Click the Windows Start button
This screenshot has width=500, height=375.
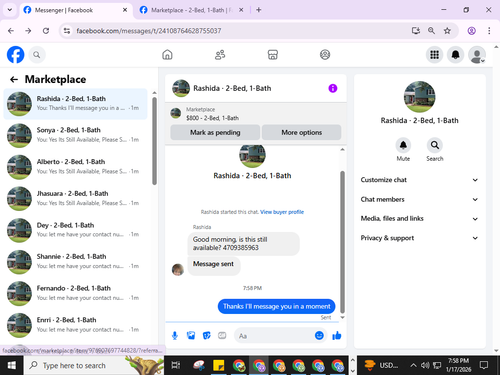point(12,365)
